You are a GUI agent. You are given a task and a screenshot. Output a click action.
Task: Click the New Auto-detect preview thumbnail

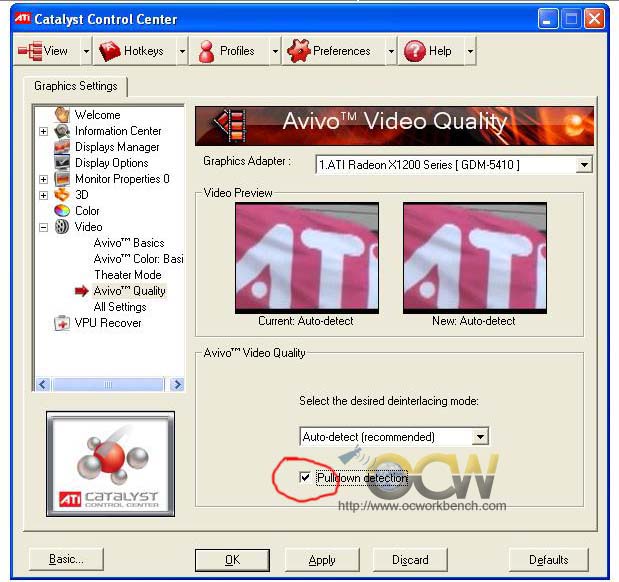475,258
